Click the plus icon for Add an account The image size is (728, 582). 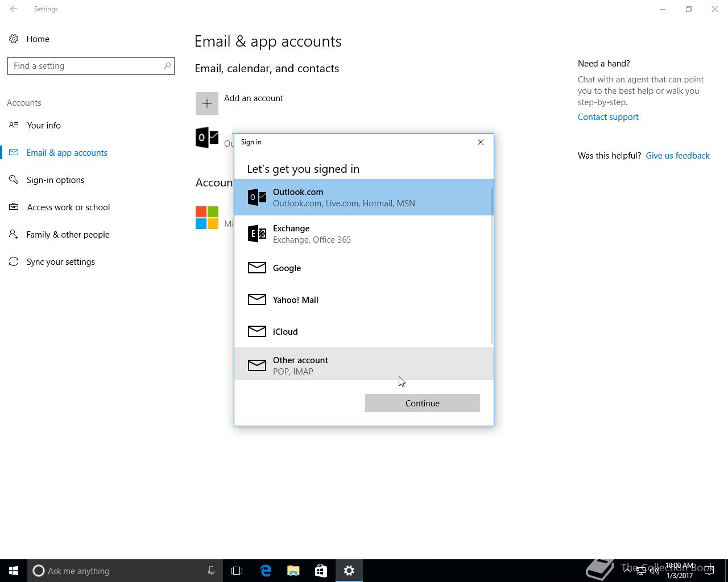(x=207, y=103)
